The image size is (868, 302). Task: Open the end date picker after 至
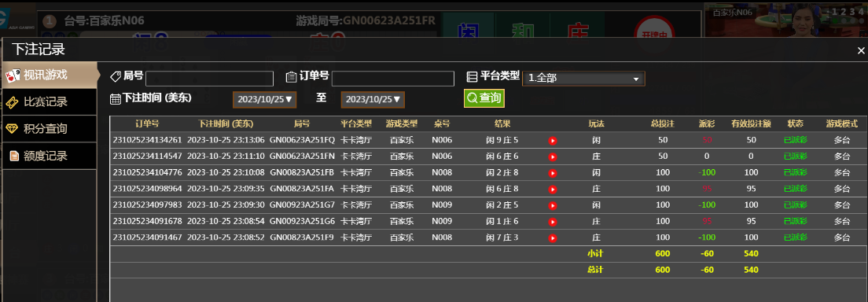[373, 99]
